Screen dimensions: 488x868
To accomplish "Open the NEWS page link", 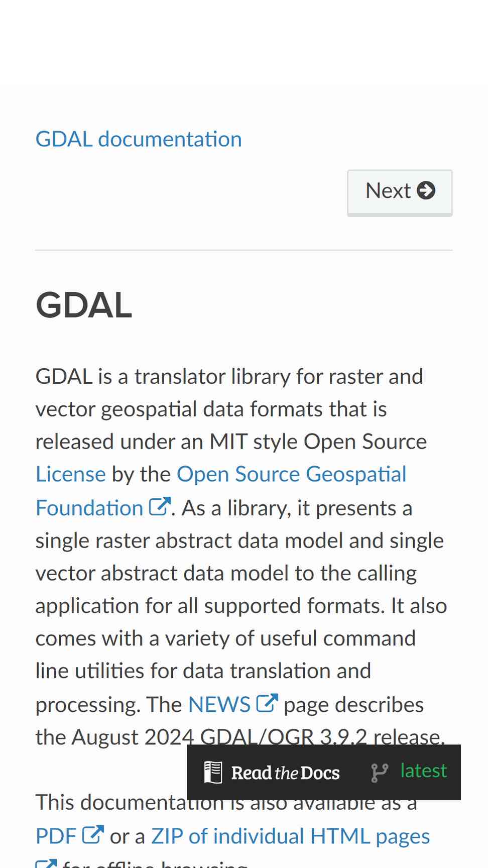I will click(x=219, y=704).
